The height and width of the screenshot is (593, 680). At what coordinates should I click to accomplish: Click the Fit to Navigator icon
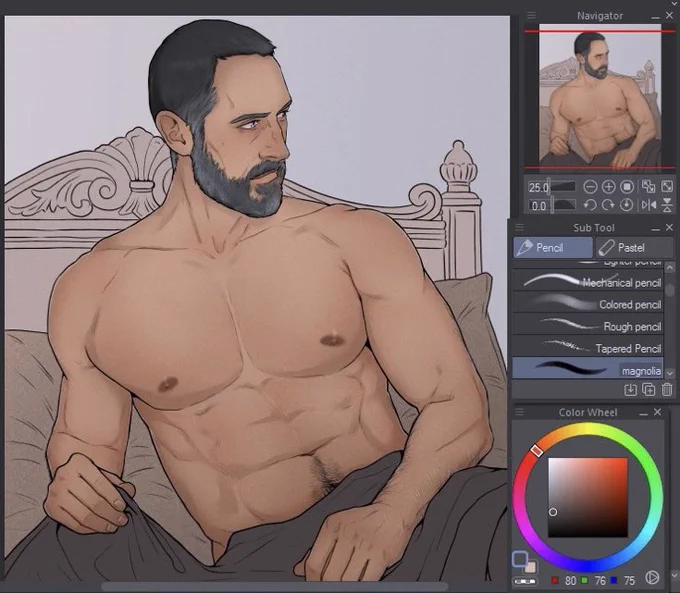(649, 187)
